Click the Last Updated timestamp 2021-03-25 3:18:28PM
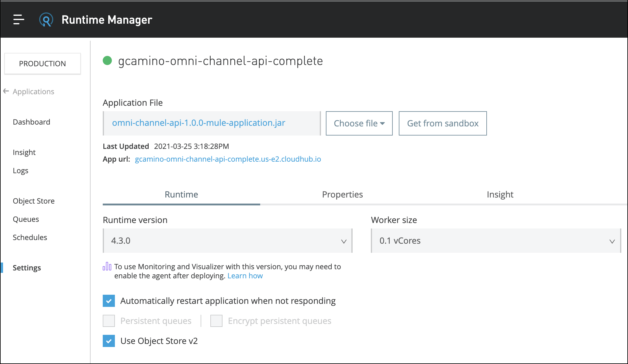This screenshot has width=628, height=364. click(x=192, y=146)
